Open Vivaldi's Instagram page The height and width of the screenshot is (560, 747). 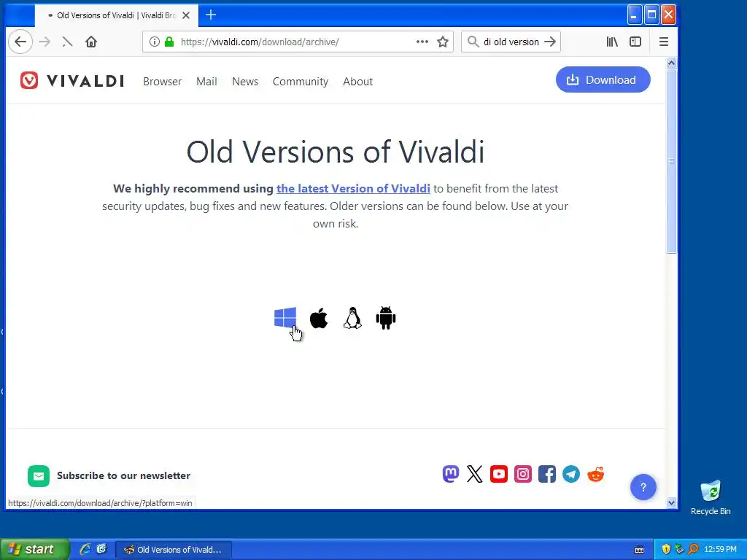click(x=522, y=474)
